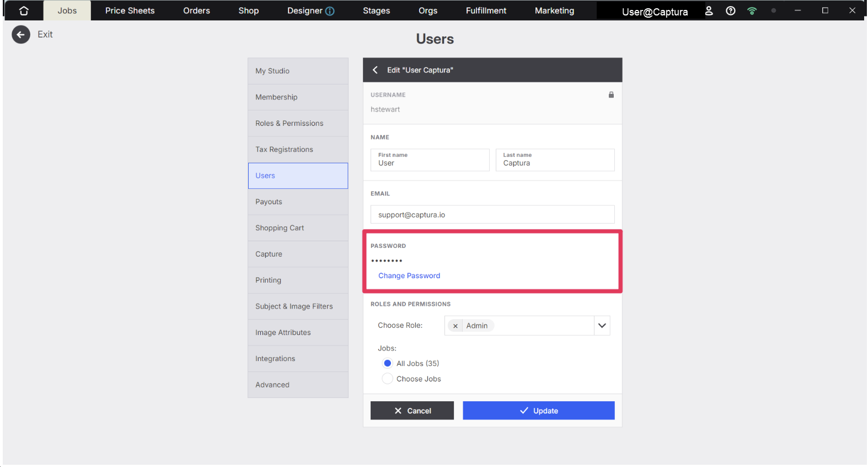Click the email input field

pyautogui.click(x=492, y=215)
